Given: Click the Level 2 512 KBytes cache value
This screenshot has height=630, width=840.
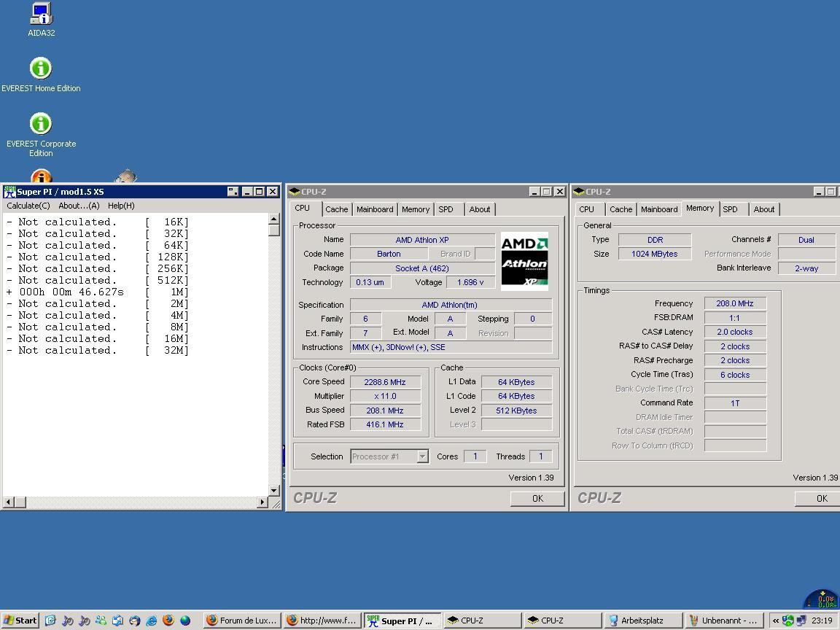Looking at the screenshot, I should pyautogui.click(x=516, y=411).
